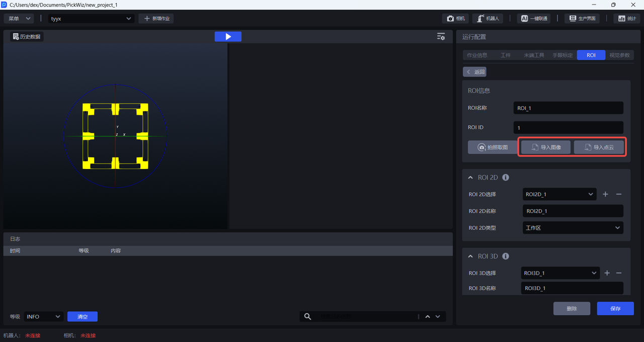
Task: Remove the ROI 3D with minus
Action: coord(619,273)
